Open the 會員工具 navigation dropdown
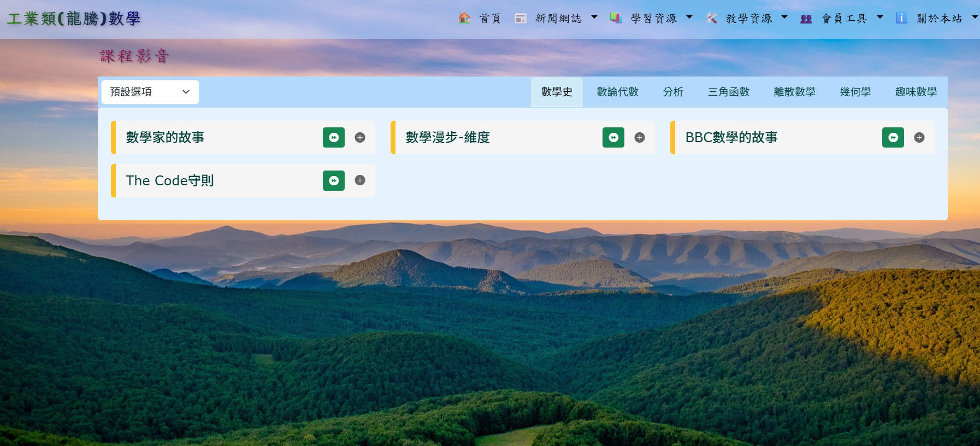The height and width of the screenshot is (446, 980). point(843,19)
